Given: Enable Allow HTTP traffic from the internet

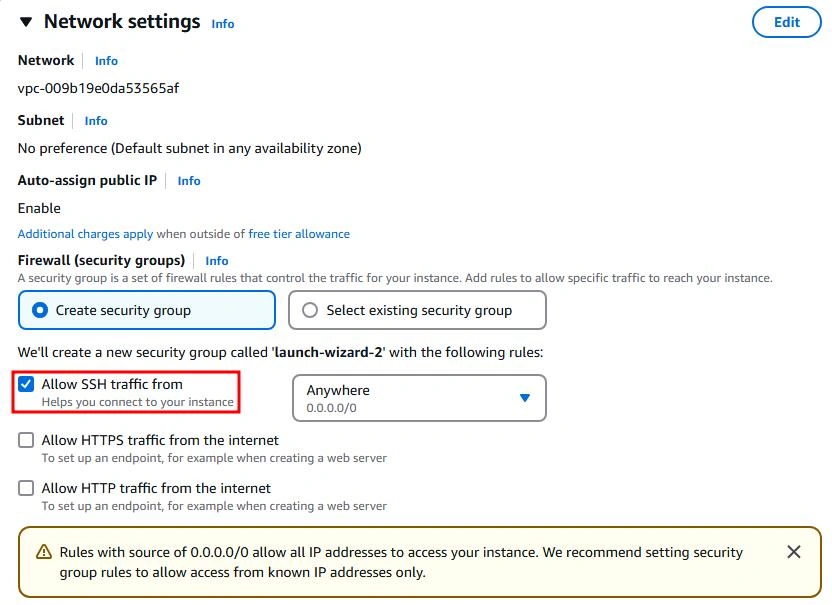Looking at the screenshot, I should click(x=26, y=488).
